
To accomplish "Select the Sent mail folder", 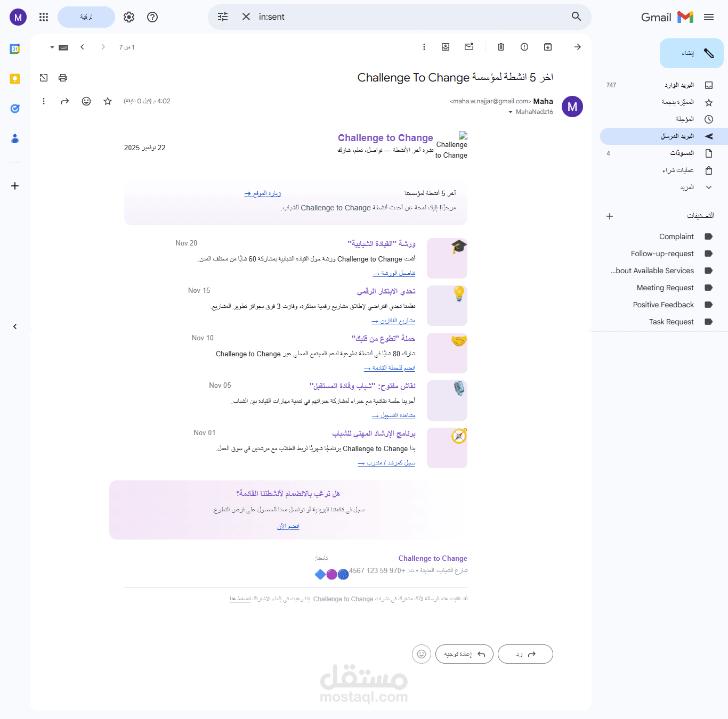I will tap(664, 136).
